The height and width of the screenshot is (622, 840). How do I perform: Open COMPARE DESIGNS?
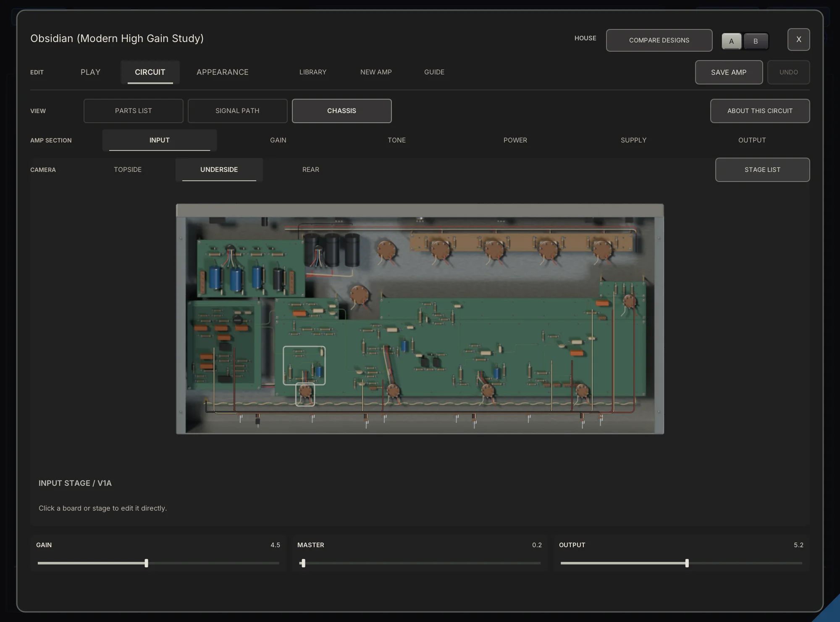pos(659,40)
